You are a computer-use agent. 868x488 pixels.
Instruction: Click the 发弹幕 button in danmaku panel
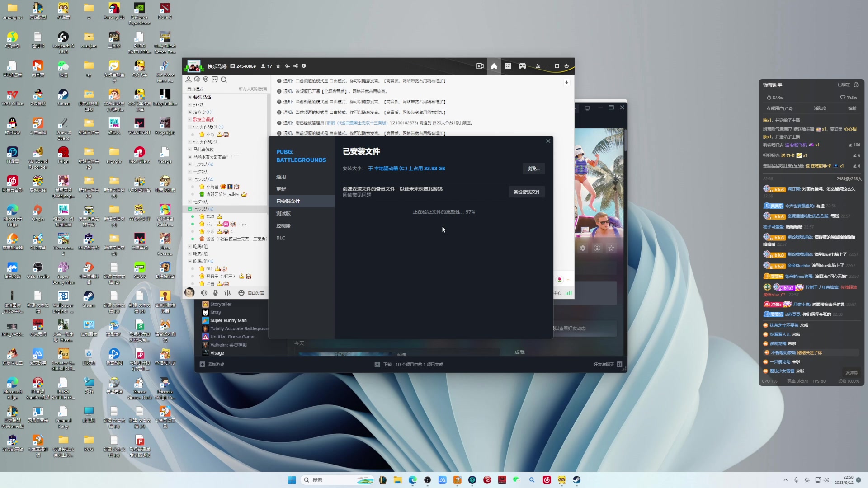click(x=851, y=372)
